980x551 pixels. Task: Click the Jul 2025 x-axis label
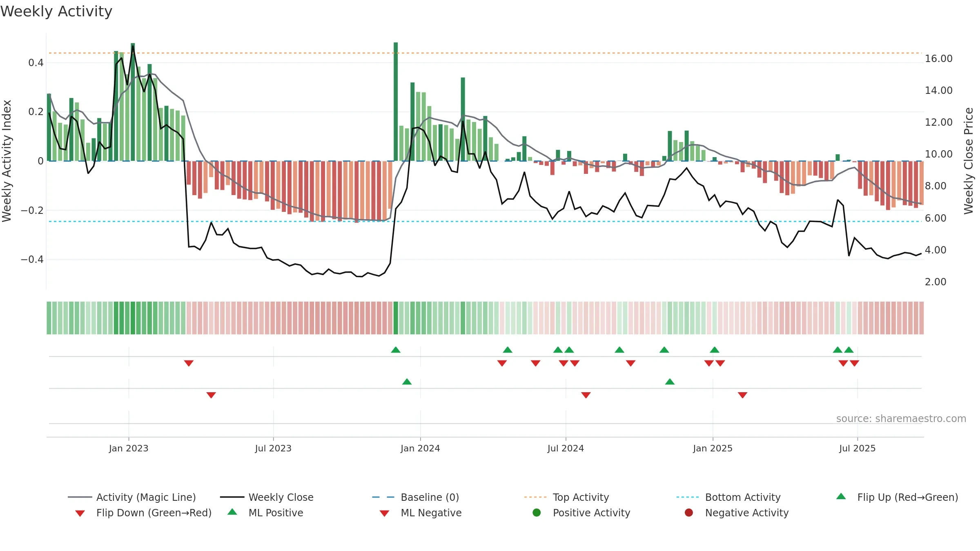tap(857, 449)
